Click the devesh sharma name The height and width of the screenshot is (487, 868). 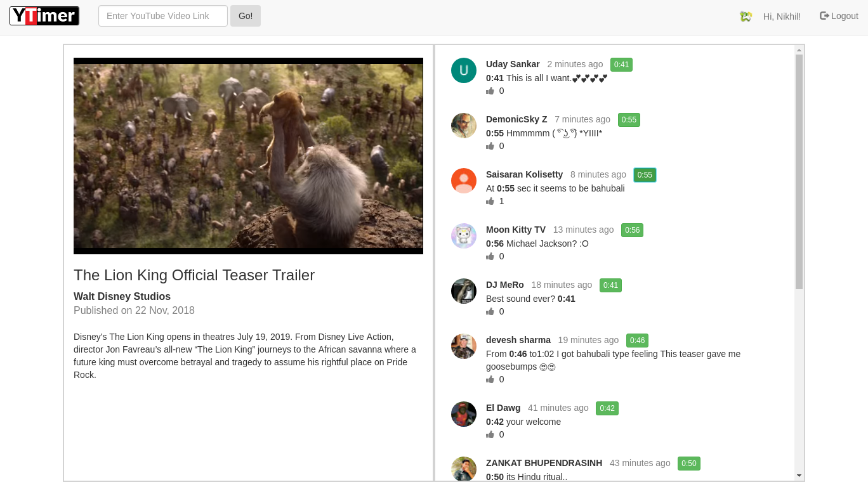[518, 340]
